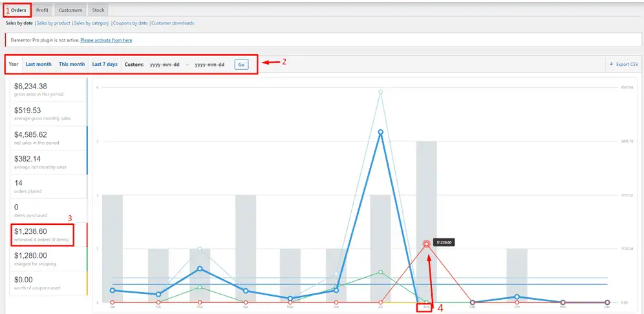Viewport: 644px width, 314px height.
Task: Open Coupons by date report
Action: (x=130, y=23)
